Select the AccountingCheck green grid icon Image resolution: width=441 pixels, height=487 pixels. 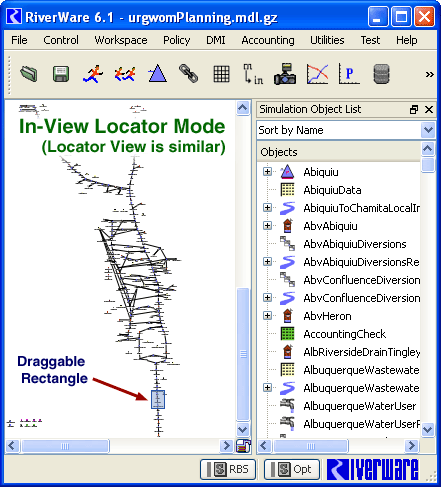(287, 334)
